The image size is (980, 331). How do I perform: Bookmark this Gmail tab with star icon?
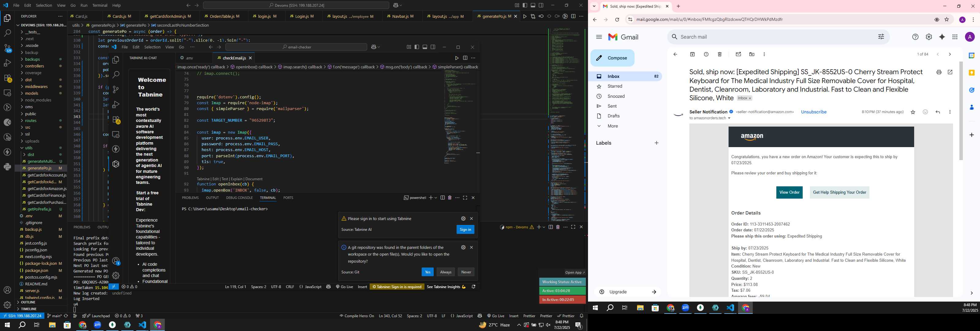[x=947, y=20]
